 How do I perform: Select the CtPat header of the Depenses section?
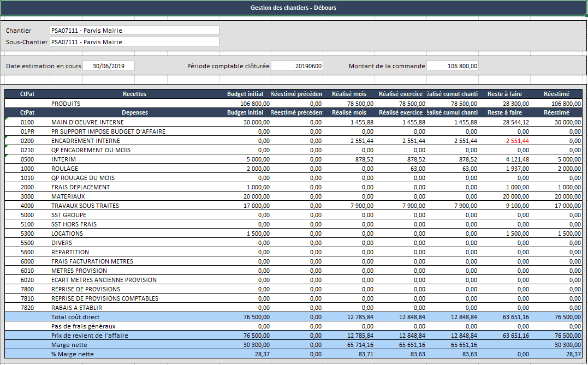(x=27, y=112)
